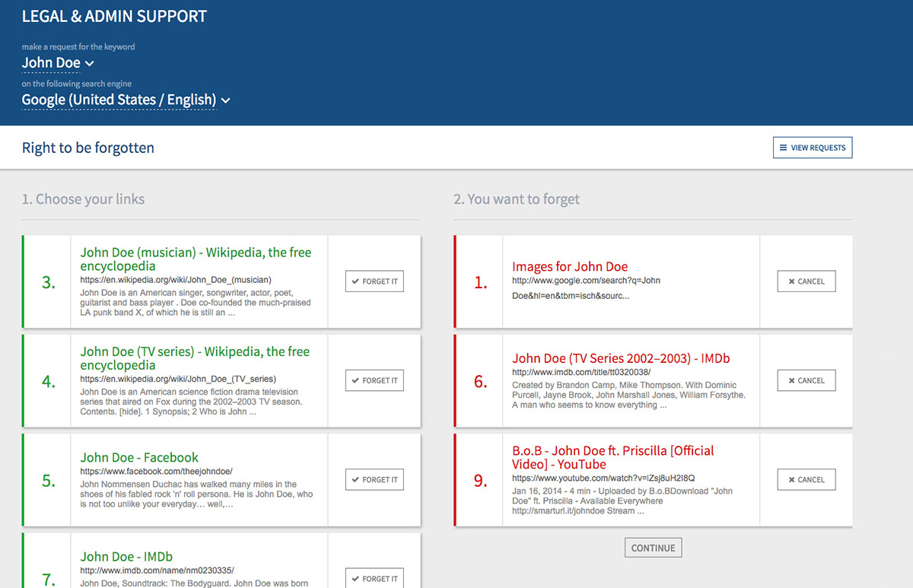Open the John Doe - Facebook title link

139,457
